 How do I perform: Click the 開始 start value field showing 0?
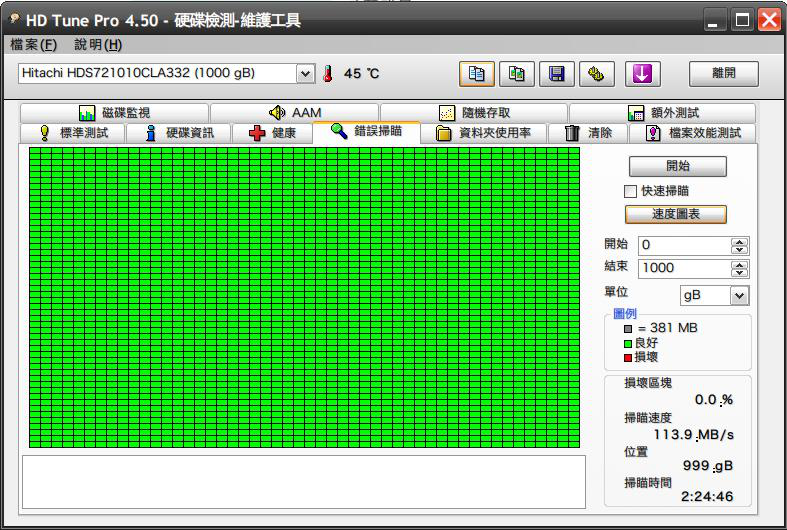[x=685, y=245]
